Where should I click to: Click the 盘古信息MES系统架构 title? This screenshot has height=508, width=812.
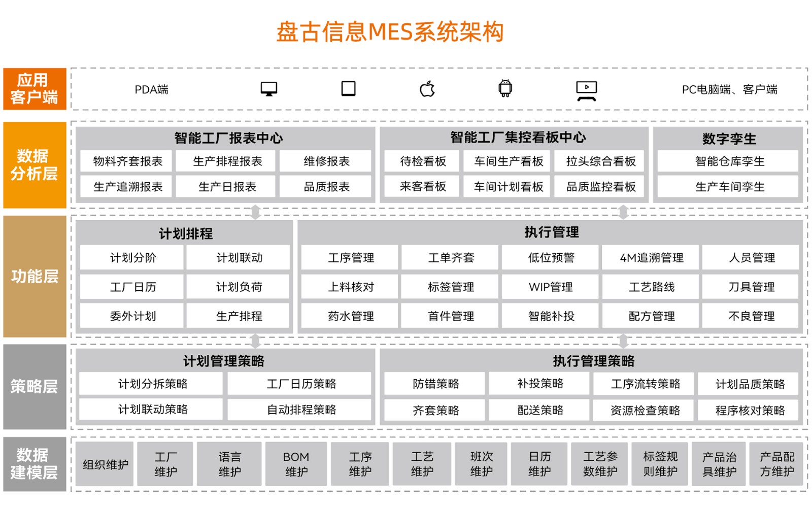click(390, 31)
